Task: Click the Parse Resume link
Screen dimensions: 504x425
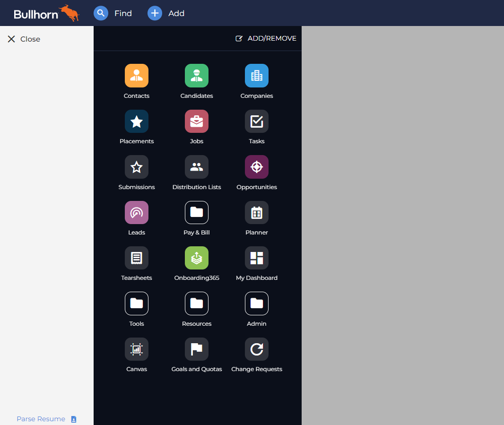Action: [x=41, y=419]
